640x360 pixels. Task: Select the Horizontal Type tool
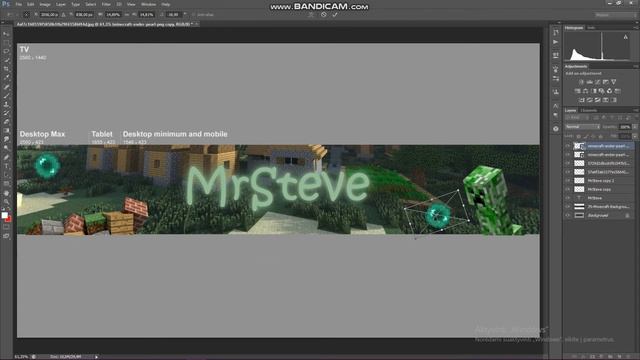[6, 166]
